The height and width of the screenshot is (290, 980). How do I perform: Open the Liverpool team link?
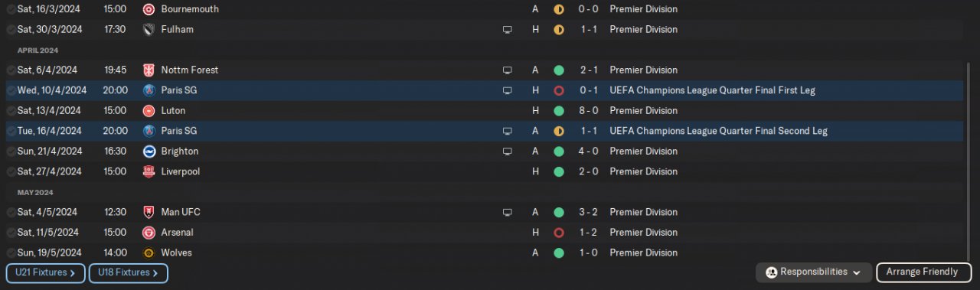[181, 171]
